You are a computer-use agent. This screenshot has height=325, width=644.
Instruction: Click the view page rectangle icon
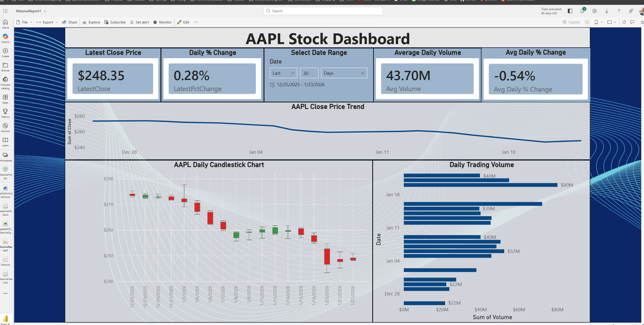coord(610,22)
